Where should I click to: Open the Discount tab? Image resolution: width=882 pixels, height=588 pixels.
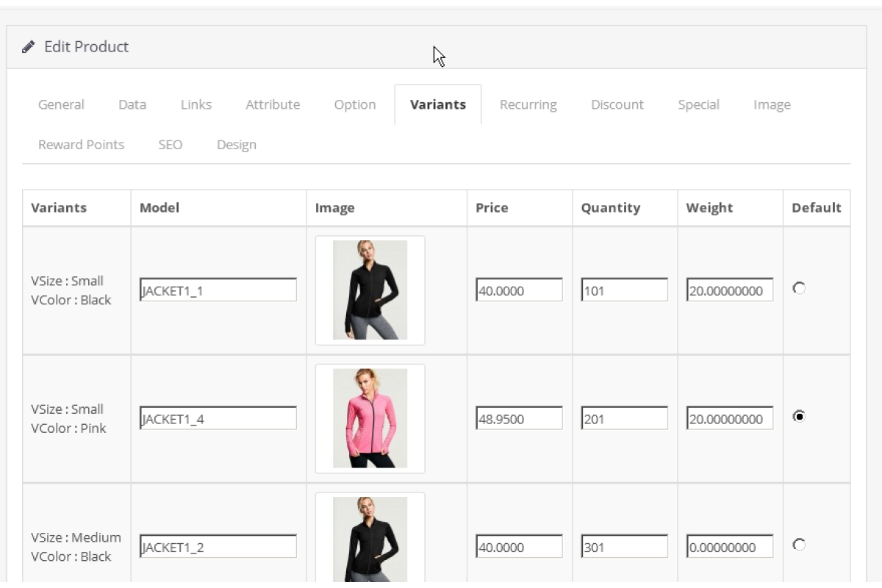[617, 104]
